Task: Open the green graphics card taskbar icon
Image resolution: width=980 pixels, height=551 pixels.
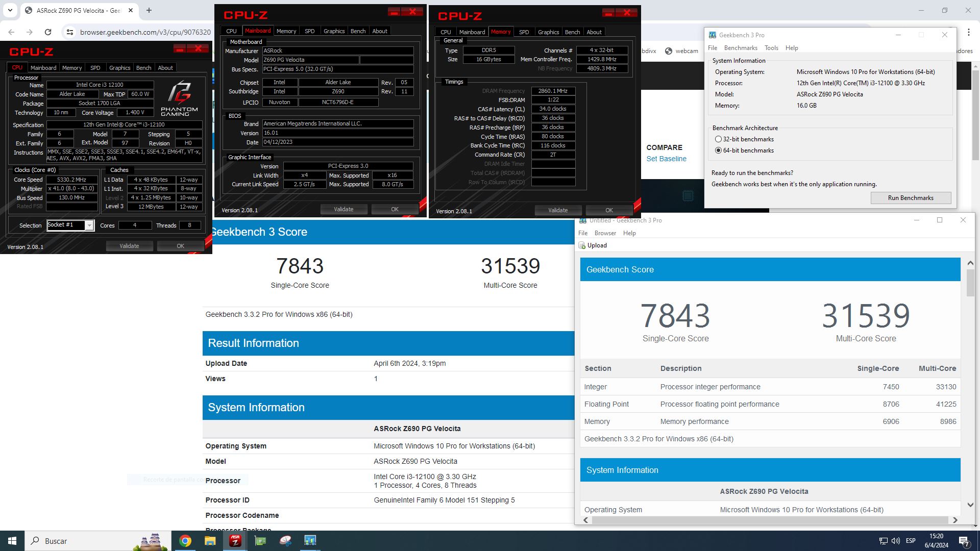Action: point(260,541)
